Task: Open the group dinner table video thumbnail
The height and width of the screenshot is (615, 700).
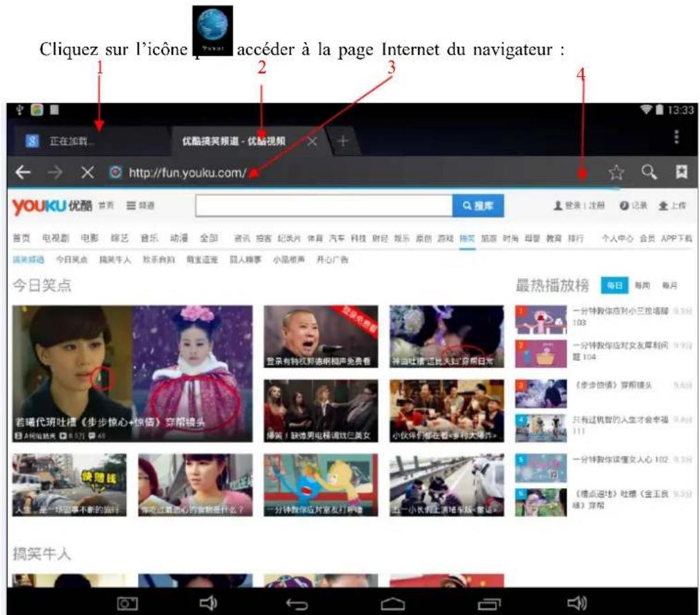Action: tap(446, 411)
